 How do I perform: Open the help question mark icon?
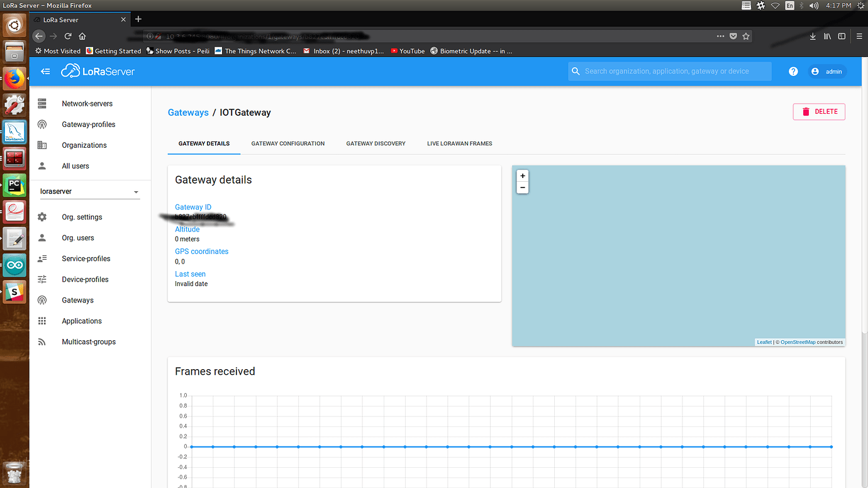pos(793,72)
